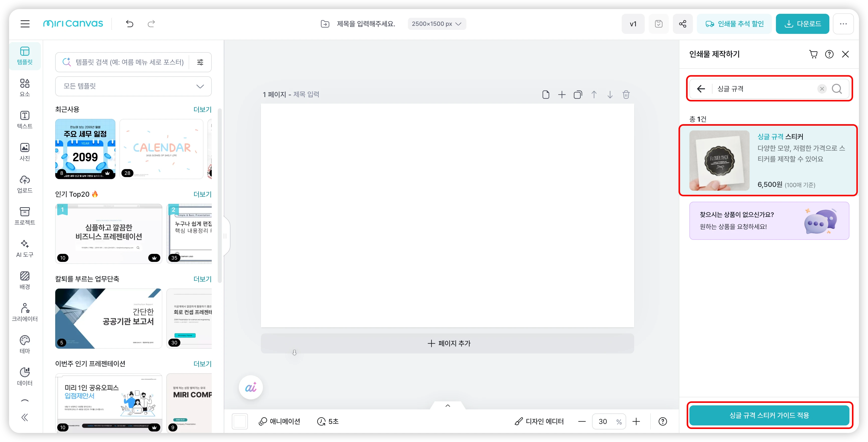Open template search filter settings icon
The width and height of the screenshot is (868, 442).
200,62
